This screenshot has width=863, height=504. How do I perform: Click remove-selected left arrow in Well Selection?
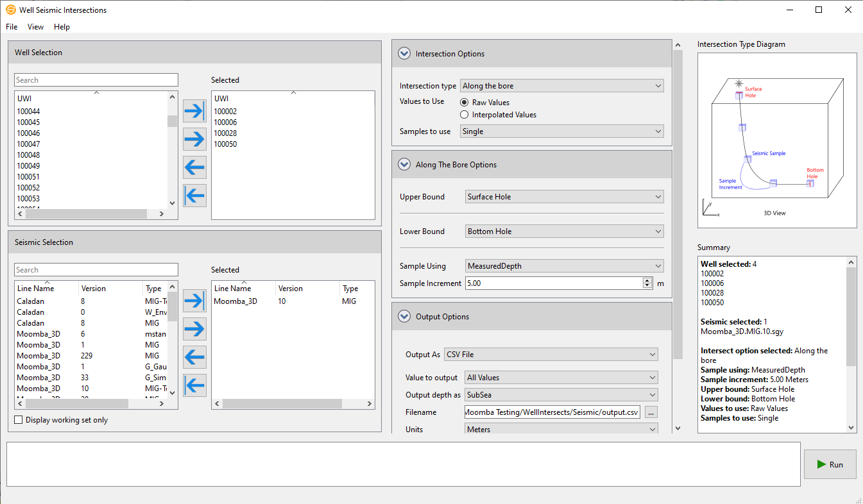click(x=194, y=167)
